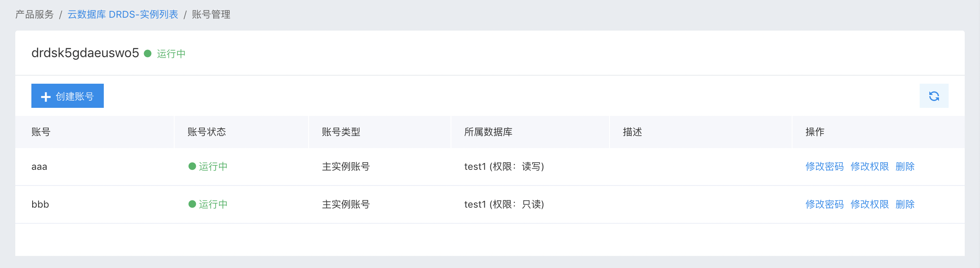
Task: Click 删除 for account bbb
Action: 905,204
